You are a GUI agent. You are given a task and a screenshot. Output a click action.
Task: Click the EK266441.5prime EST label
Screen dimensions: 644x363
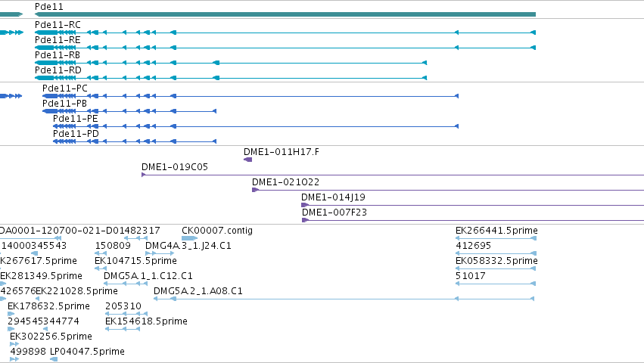click(x=496, y=231)
